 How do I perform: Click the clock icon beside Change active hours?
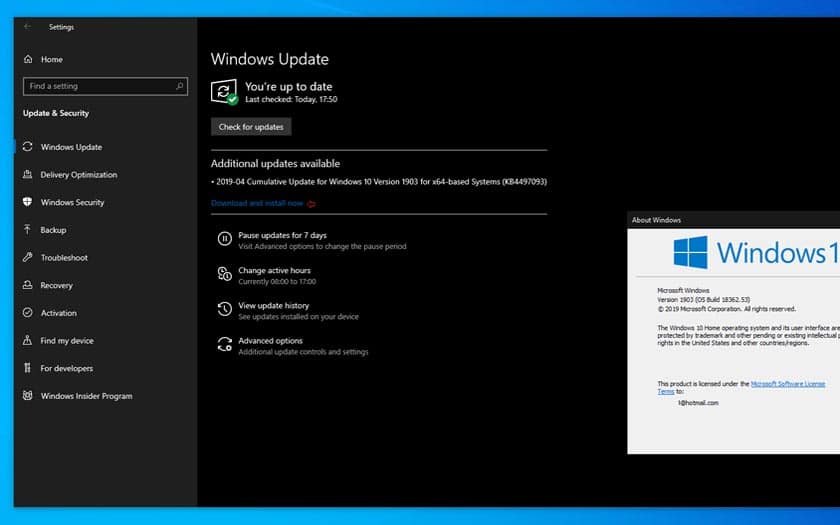point(224,274)
